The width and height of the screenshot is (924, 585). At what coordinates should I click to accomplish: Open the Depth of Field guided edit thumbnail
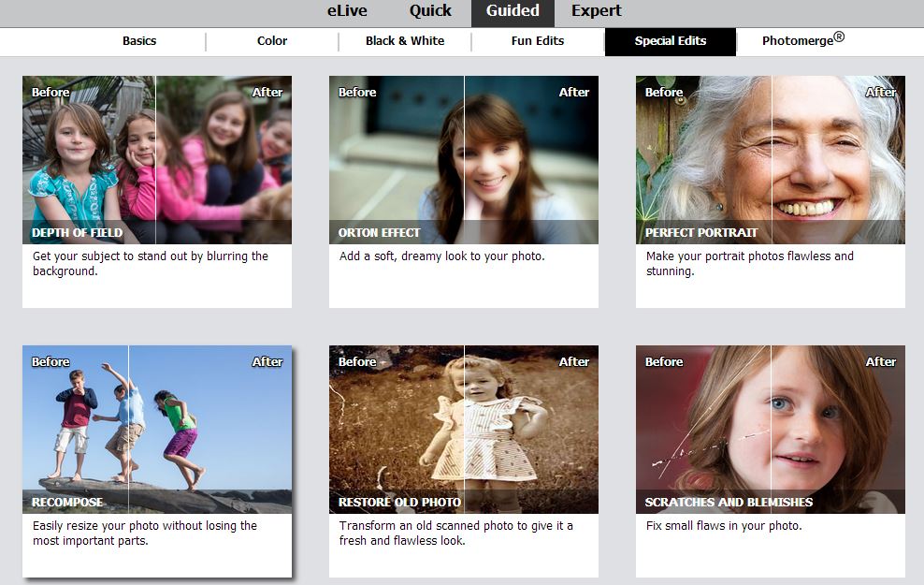coord(157,160)
